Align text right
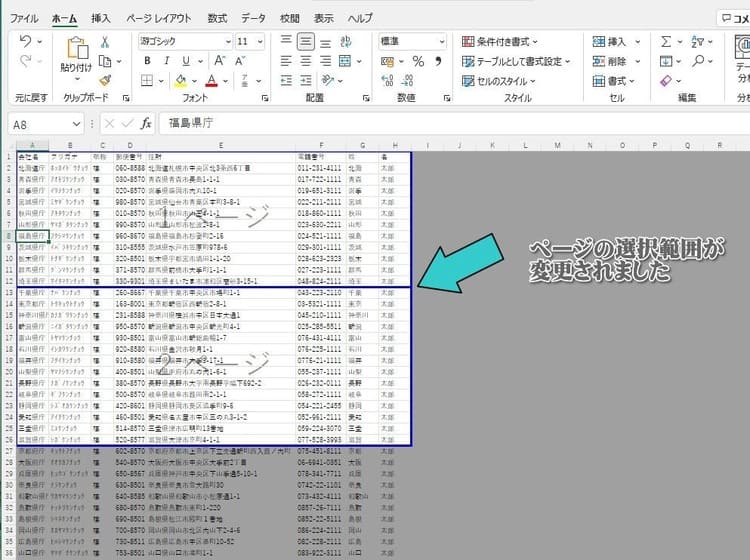The height and width of the screenshot is (560, 750). coord(325,61)
